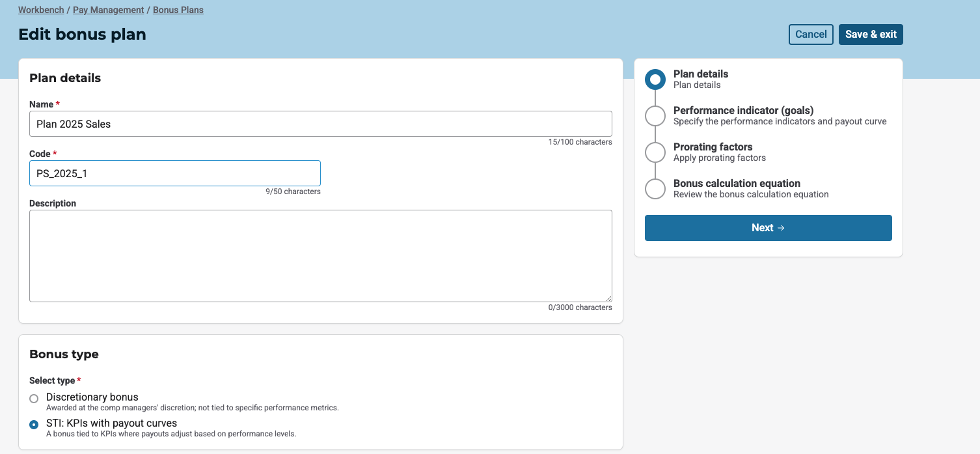Click the Workbench breadcrumb link

pyautogui.click(x=40, y=10)
